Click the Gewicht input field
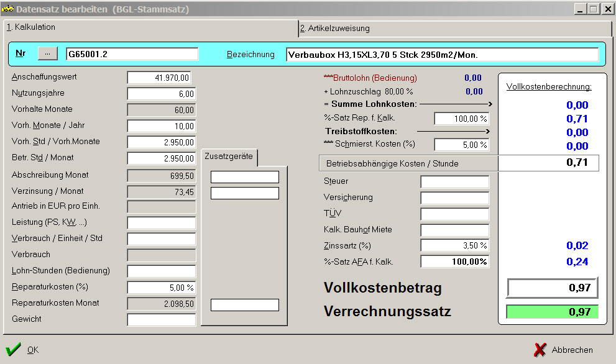 pyautogui.click(x=161, y=320)
